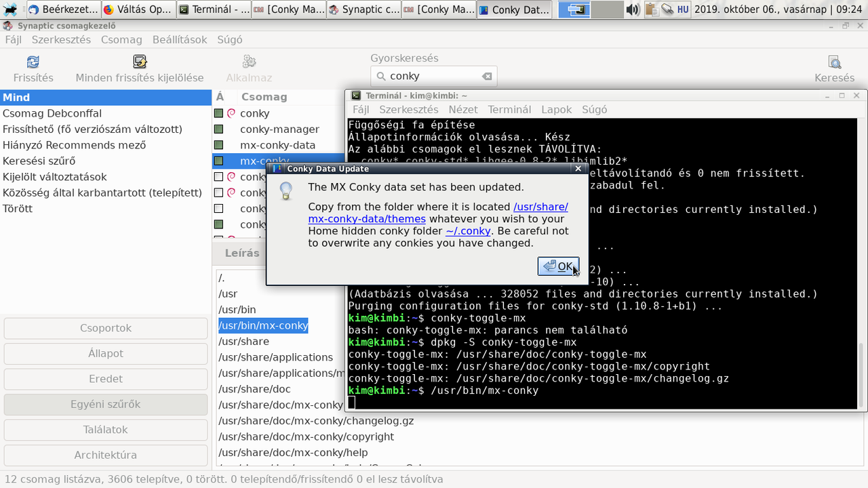
Task: Click the lightbulb info icon in the dialog
Action: coord(286,190)
